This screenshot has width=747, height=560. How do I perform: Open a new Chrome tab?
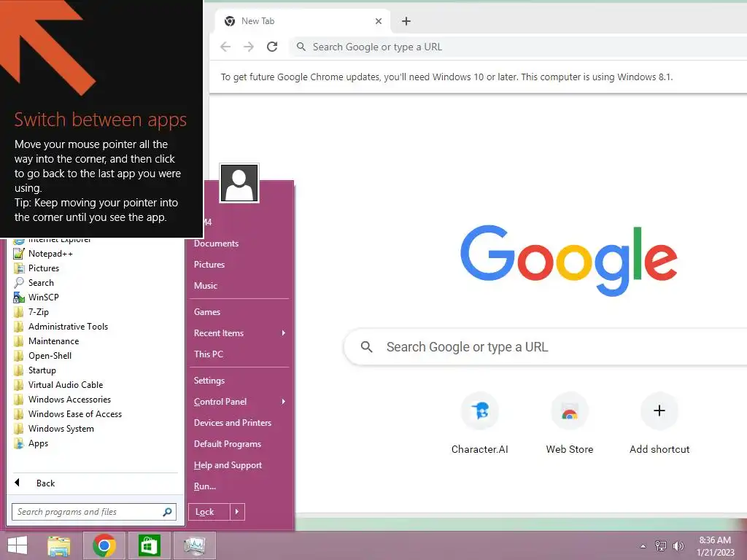406,21
